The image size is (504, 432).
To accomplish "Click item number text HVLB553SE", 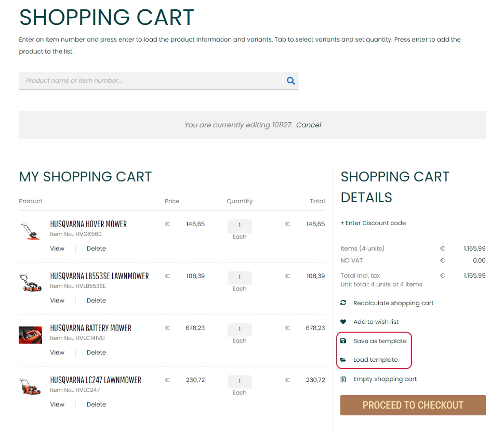I will (90, 286).
